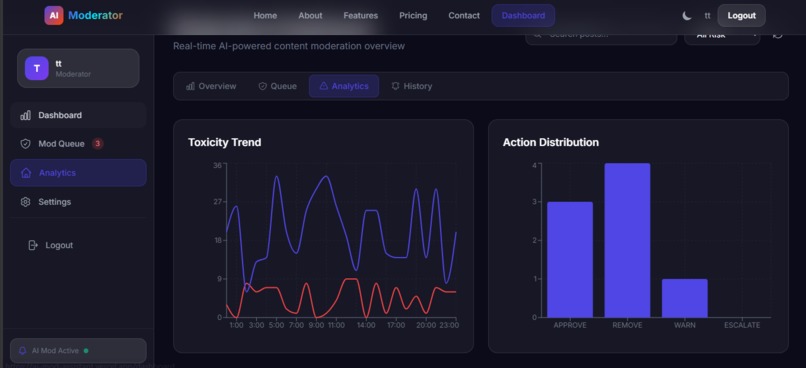
Task: Select the Analytics tab
Action: (344, 86)
